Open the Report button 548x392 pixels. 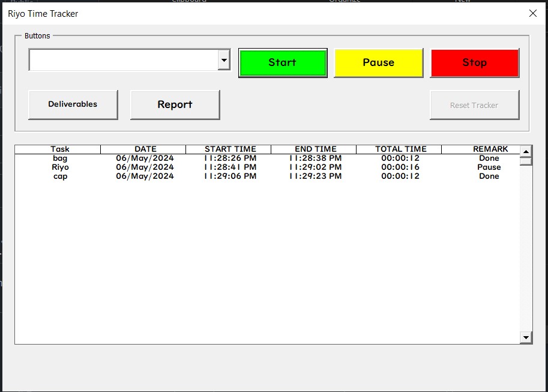coord(175,104)
